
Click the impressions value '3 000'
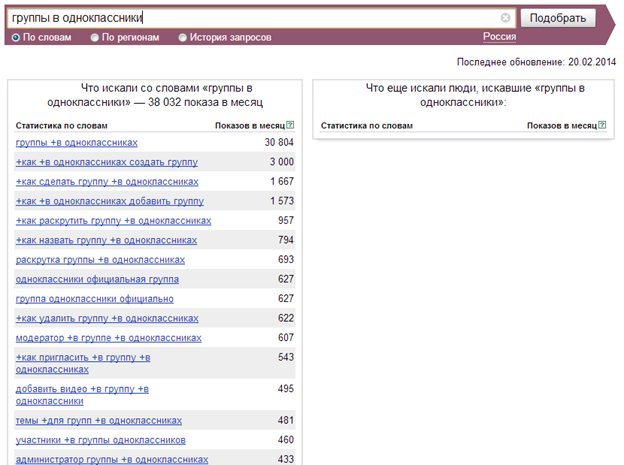[x=282, y=162]
